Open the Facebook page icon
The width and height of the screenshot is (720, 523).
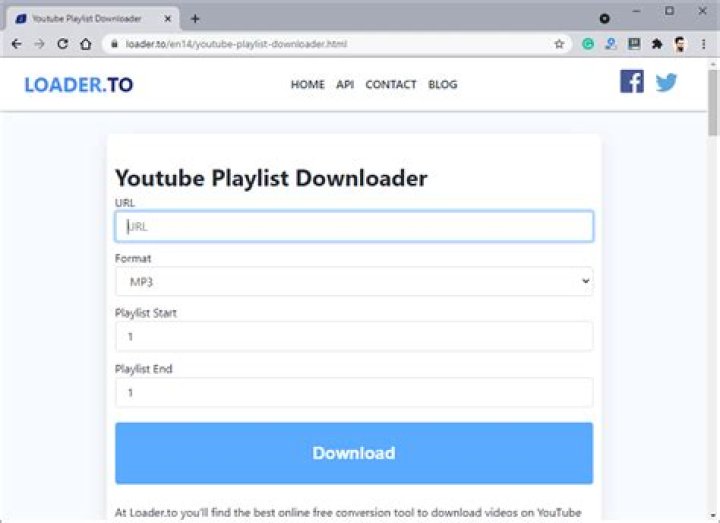(x=631, y=82)
